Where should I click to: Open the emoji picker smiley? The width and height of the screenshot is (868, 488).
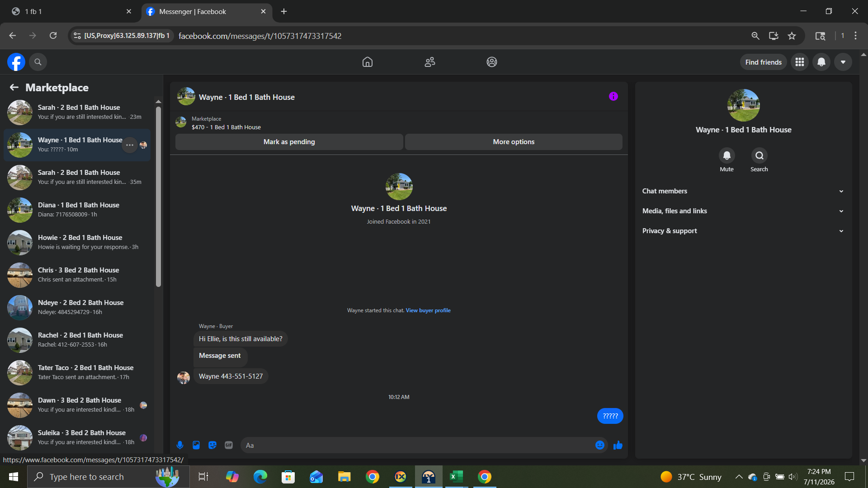coord(600,445)
